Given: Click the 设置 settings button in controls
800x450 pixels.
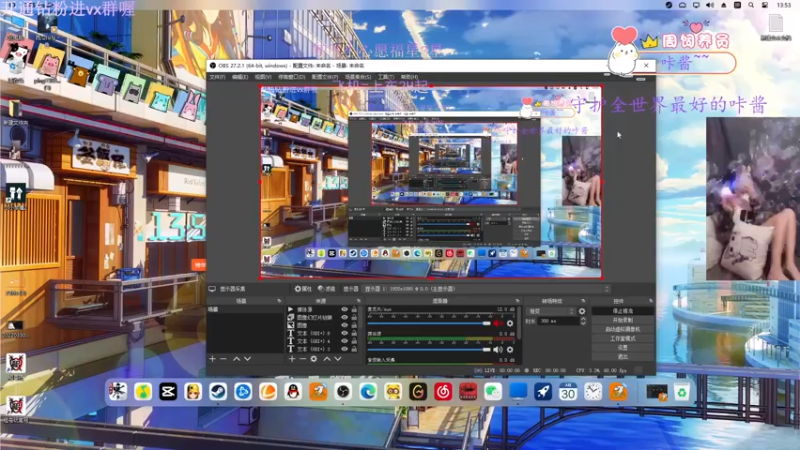Looking at the screenshot, I should coord(622,347).
